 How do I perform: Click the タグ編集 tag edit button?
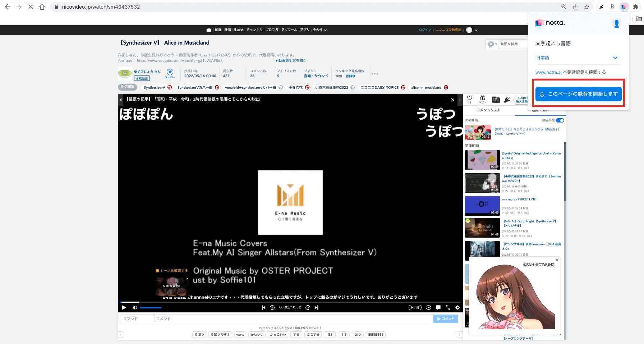127,87
